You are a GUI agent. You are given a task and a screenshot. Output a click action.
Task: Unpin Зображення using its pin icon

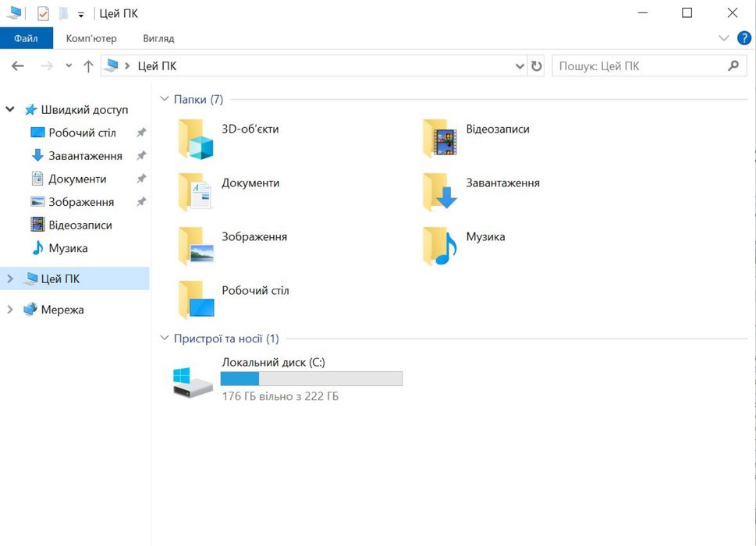pos(141,202)
